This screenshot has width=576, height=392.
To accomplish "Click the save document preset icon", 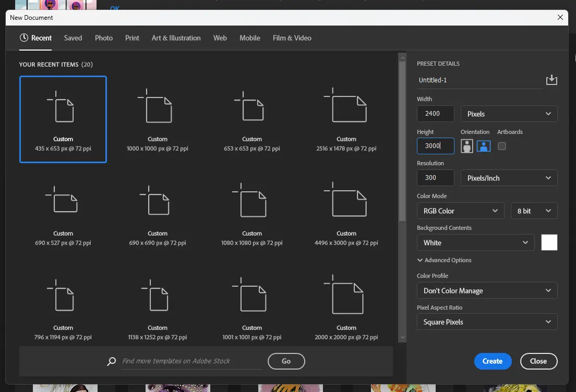I will (x=551, y=80).
